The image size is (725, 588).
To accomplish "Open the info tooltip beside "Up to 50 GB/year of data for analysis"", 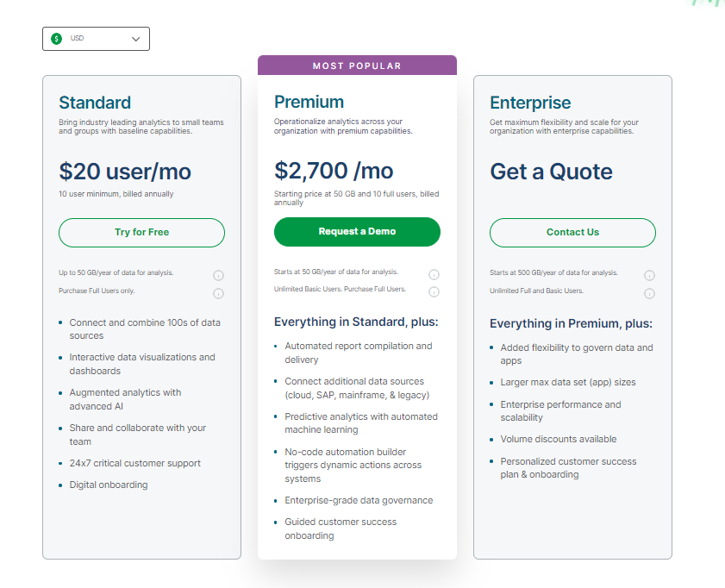I will tap(218, 275).
